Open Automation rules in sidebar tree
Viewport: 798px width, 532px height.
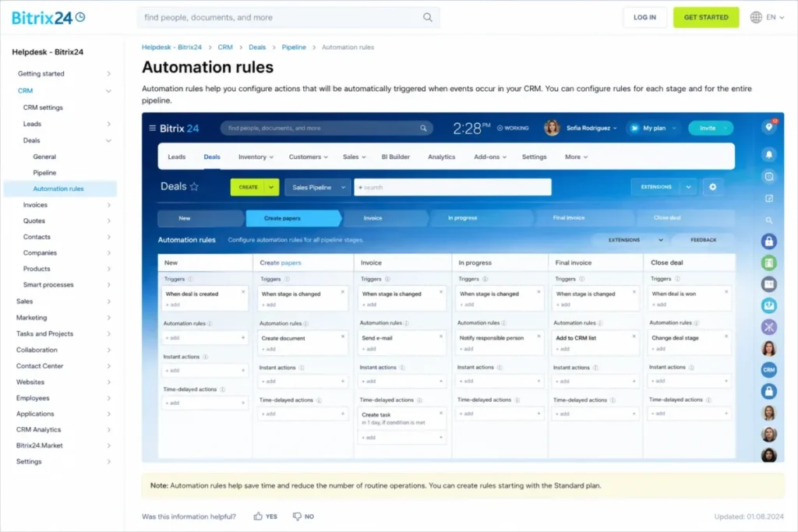[x=58, y=188]
